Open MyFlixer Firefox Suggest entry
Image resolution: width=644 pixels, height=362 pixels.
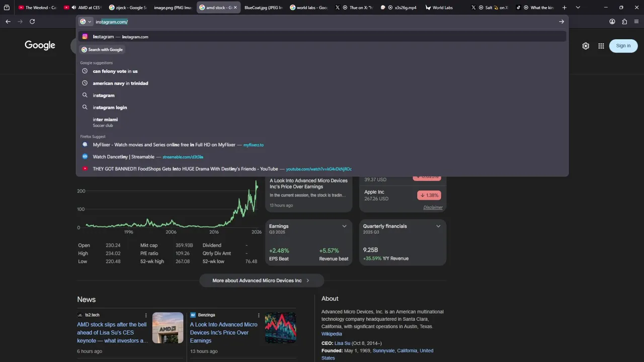(322, 145)
